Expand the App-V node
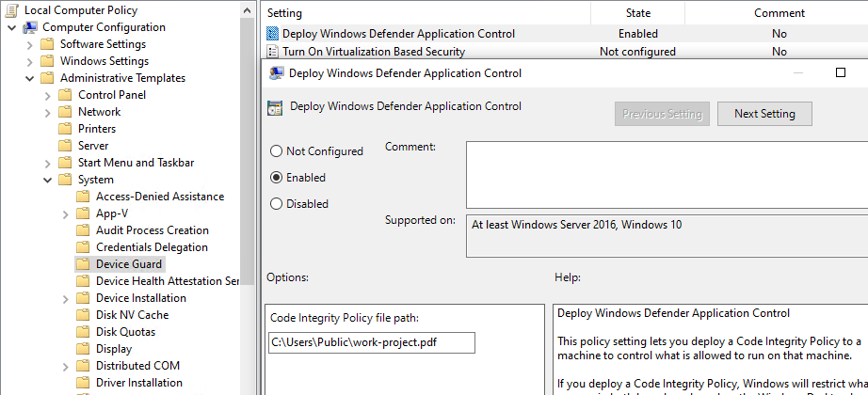This screenshot has height=395, width=868. click(66, 214)
